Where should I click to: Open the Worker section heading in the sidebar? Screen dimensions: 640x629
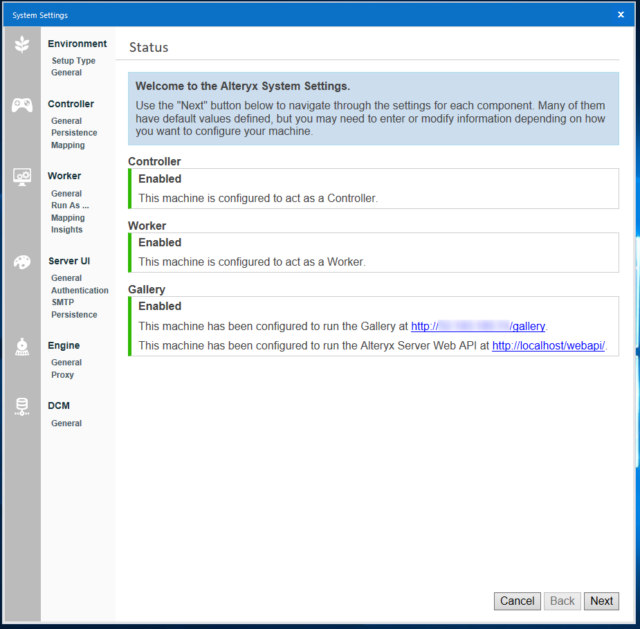64,176
